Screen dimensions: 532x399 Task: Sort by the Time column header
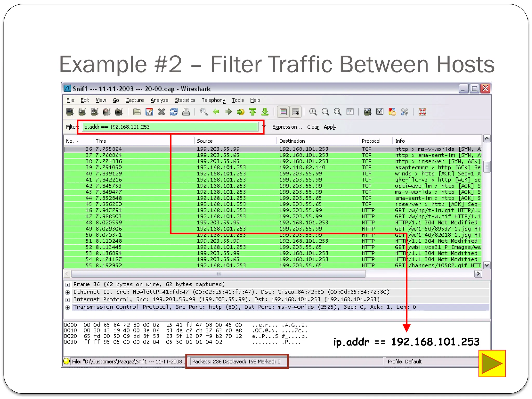pyautogui.click(x=144, y=141)
